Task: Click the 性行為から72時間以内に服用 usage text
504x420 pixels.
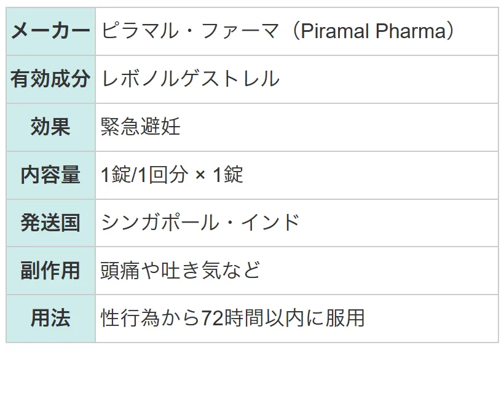Action: 233,318
